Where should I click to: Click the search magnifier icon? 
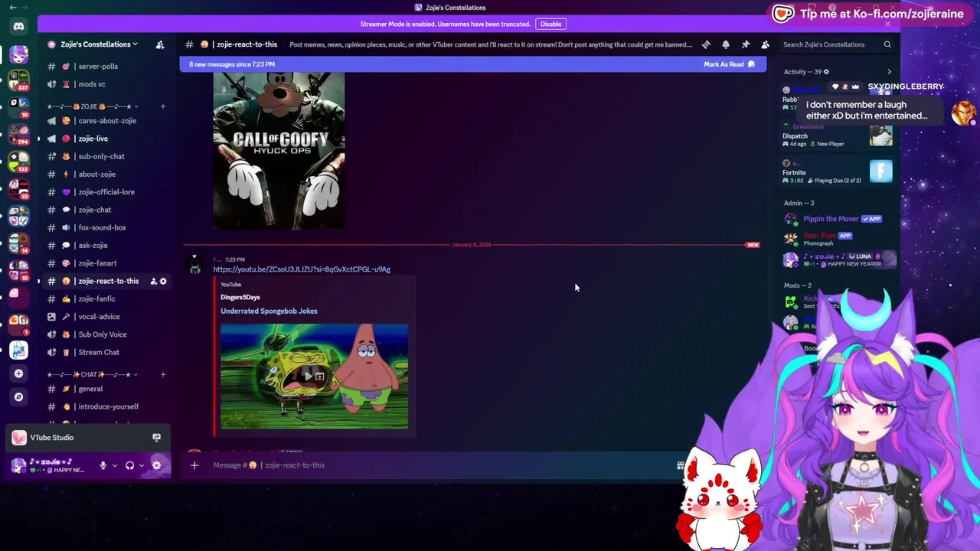click(x=887, y=44)
